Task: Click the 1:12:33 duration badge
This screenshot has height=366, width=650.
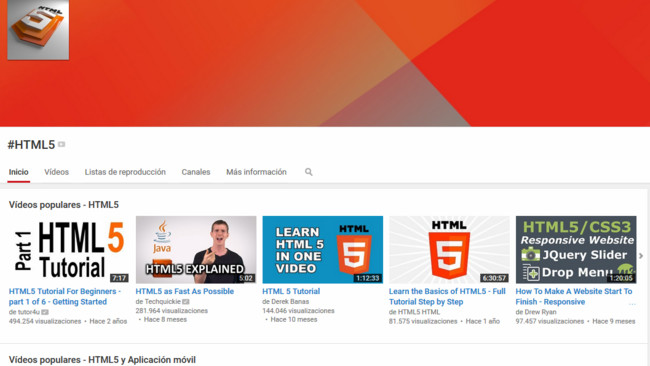Action: point(368,278)
